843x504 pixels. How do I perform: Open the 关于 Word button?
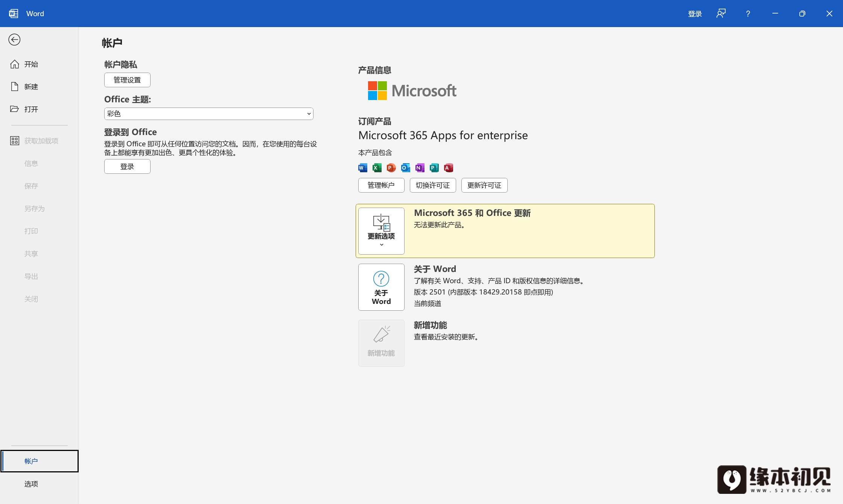pyautogui.click(x=381, y=287)
